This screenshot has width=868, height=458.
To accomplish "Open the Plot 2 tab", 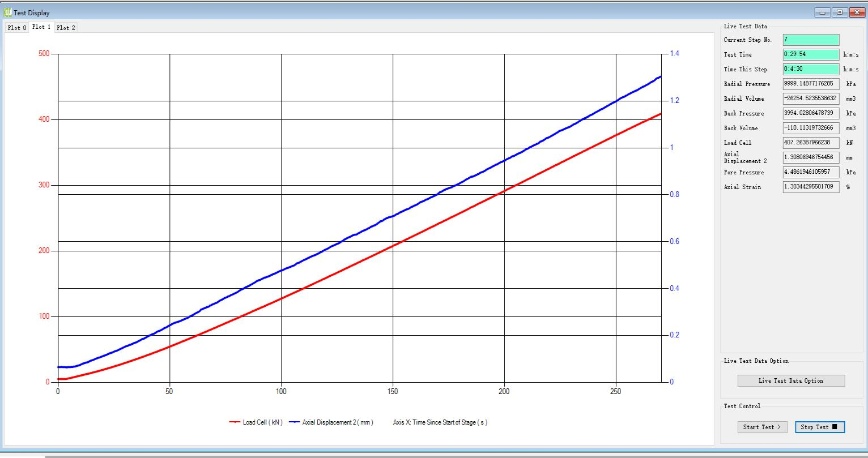I will click(66, 28).
